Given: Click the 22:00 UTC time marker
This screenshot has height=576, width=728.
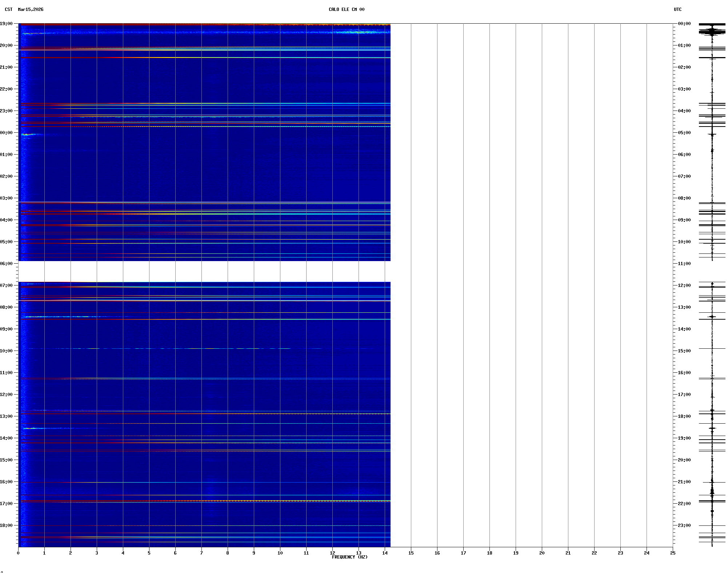Looking at the screenshot, I should click(x=684, y=504).
